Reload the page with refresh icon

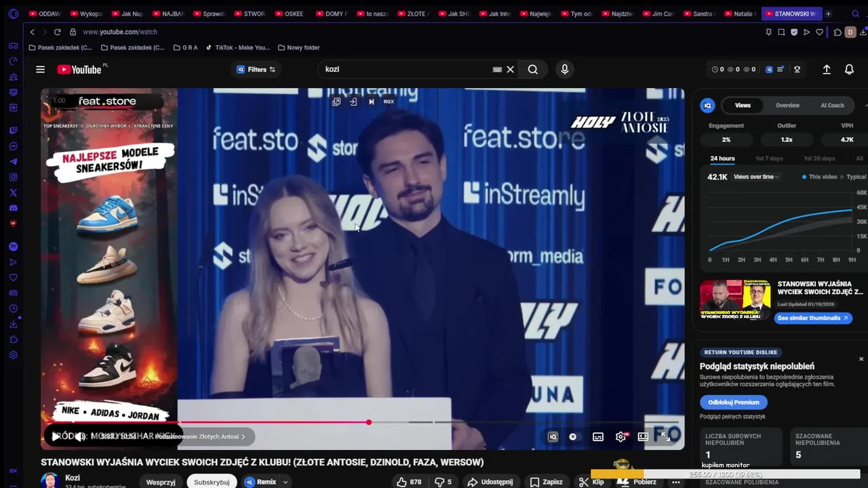[x=57, y=32]
